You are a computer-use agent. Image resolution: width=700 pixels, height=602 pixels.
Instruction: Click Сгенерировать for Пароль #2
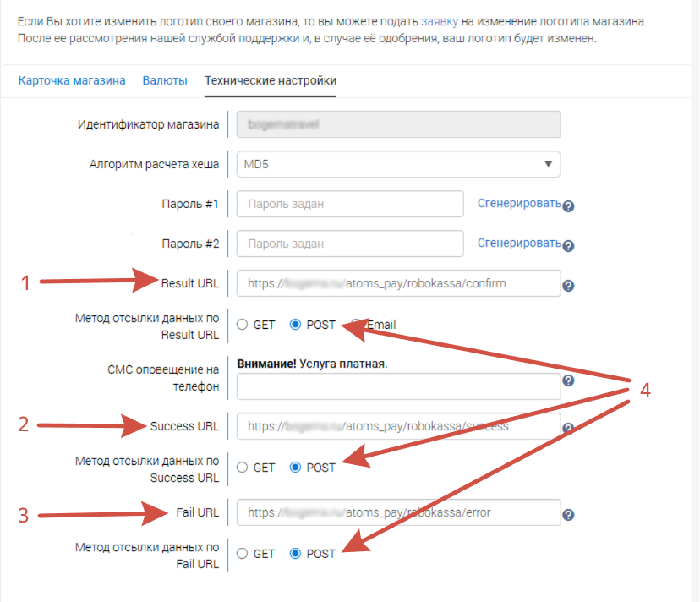519,244
